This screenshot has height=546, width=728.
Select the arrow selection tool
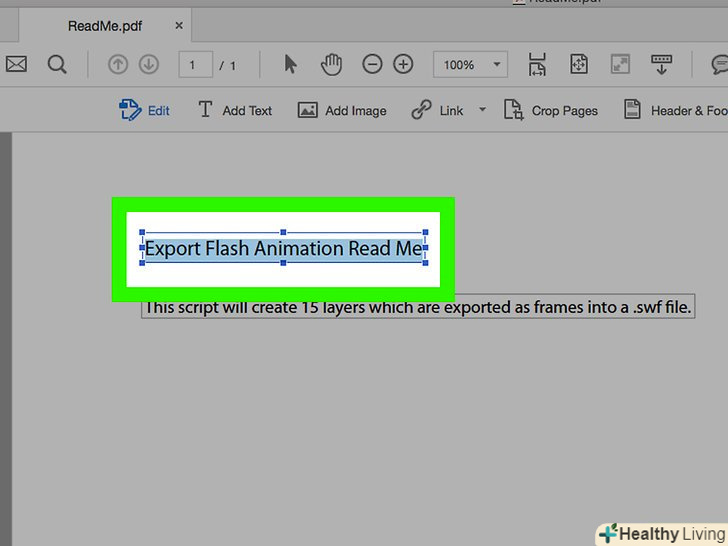tap(291, 65)
